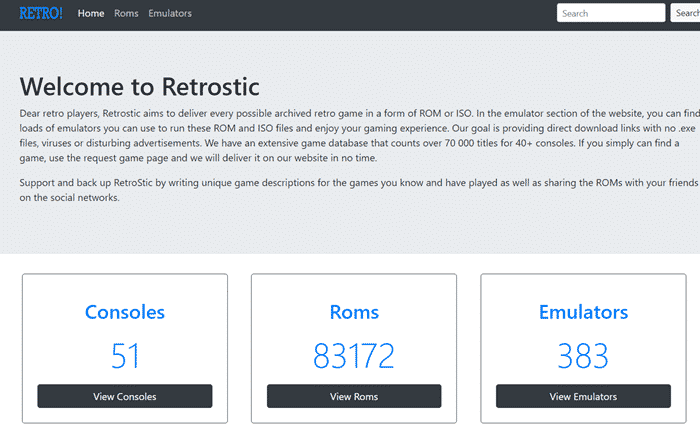Click blank grey banner area below paragraphs

350,230
